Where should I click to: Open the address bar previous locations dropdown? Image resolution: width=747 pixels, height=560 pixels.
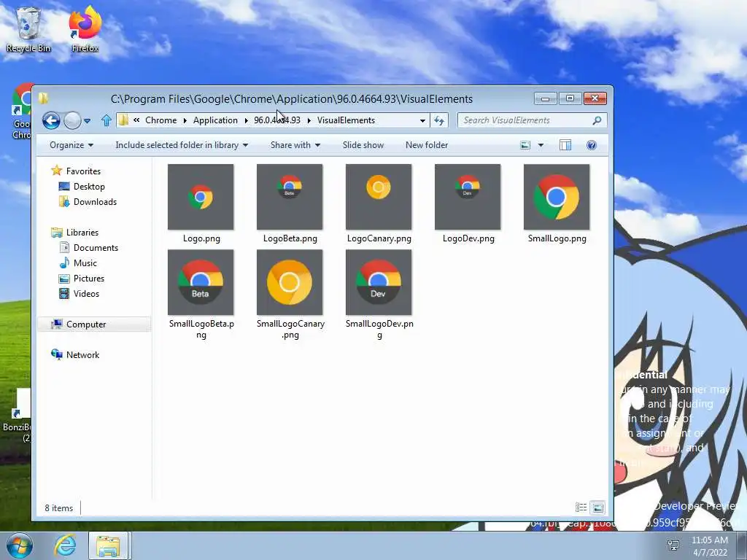[x=422, y=120]
